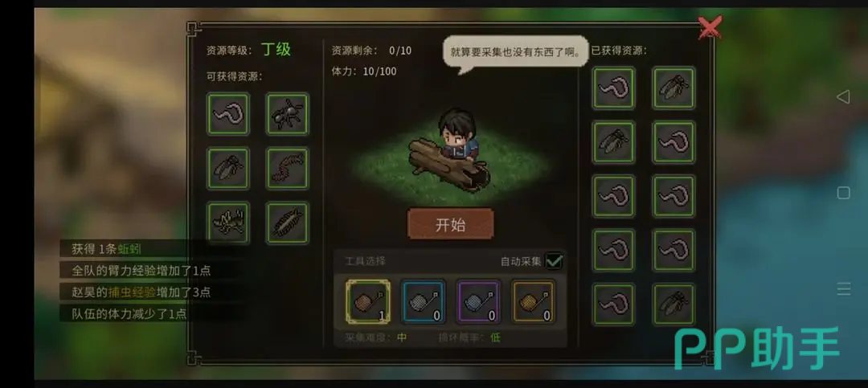Close the gathering panel with red X
The image size is (868, 388).
pos(709,27)
